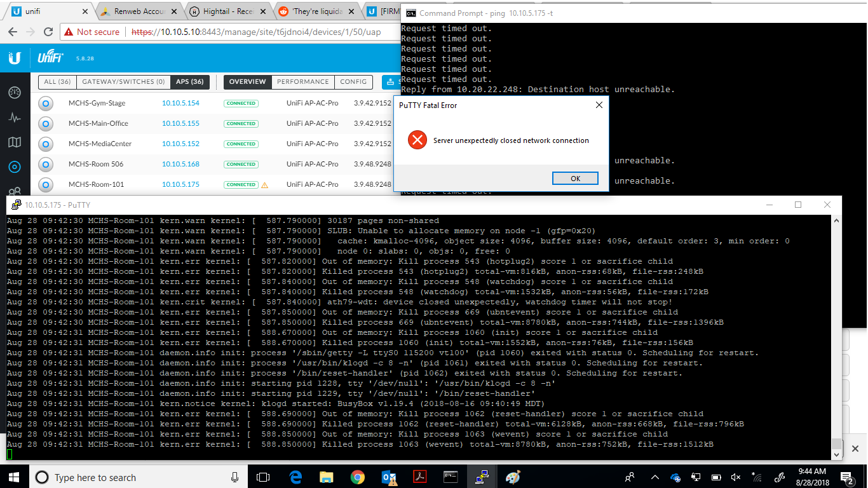Switch to the CONFIG view tab

click(353, 82)
